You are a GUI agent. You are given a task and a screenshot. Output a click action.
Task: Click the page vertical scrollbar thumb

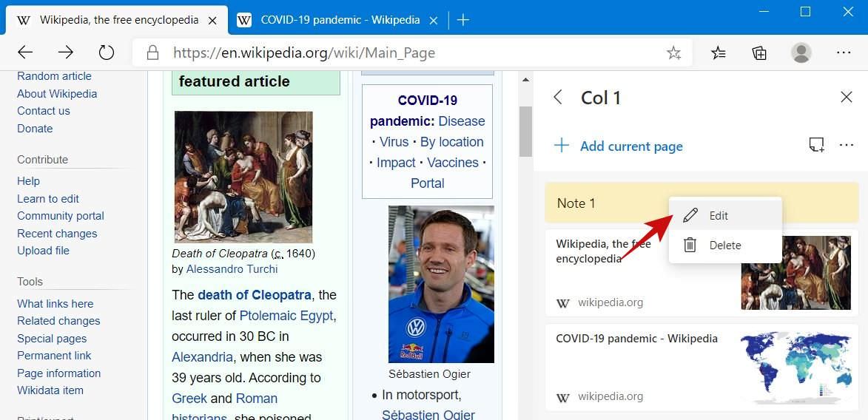(525, 131)
